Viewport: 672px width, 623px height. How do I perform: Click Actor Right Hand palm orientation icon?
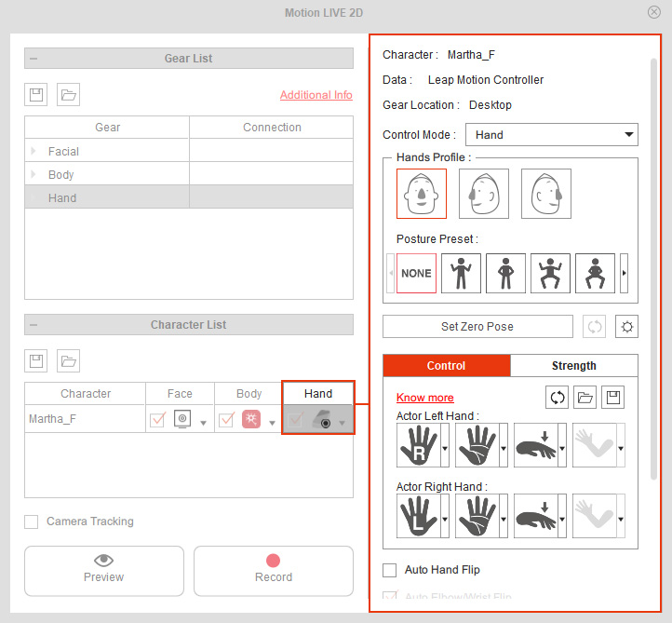click(x=477, y=516)
